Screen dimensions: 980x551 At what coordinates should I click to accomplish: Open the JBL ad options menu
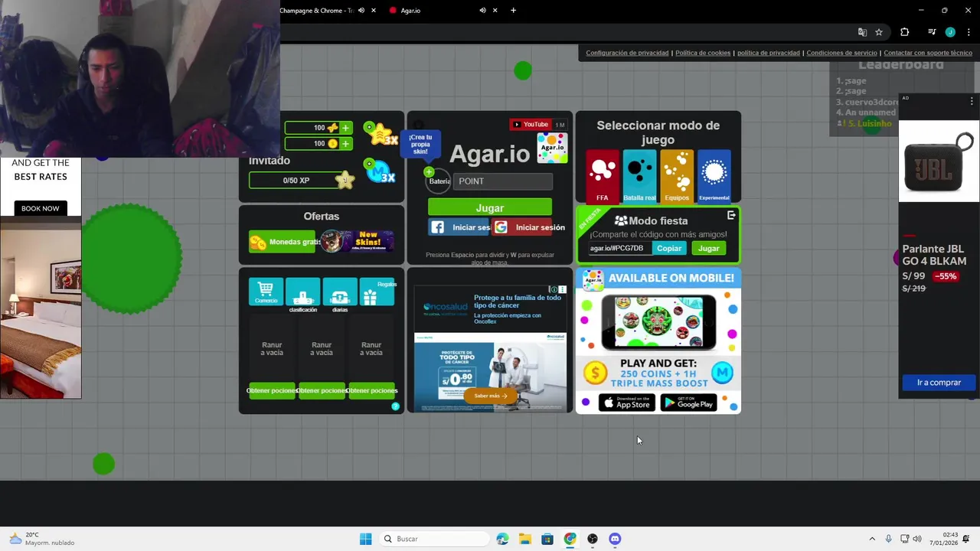972,101
